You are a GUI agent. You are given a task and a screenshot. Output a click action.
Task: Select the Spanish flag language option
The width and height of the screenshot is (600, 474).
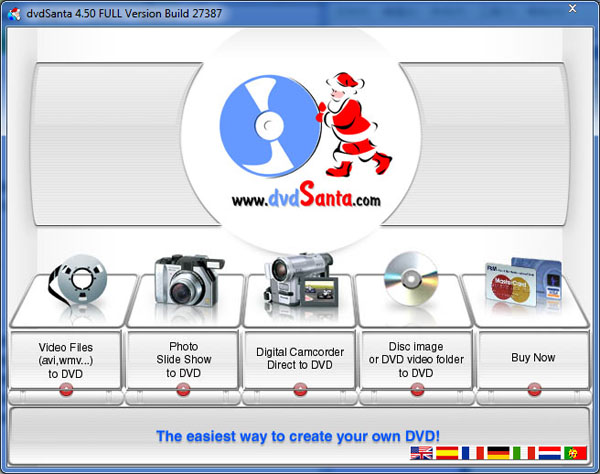point(447,454)
